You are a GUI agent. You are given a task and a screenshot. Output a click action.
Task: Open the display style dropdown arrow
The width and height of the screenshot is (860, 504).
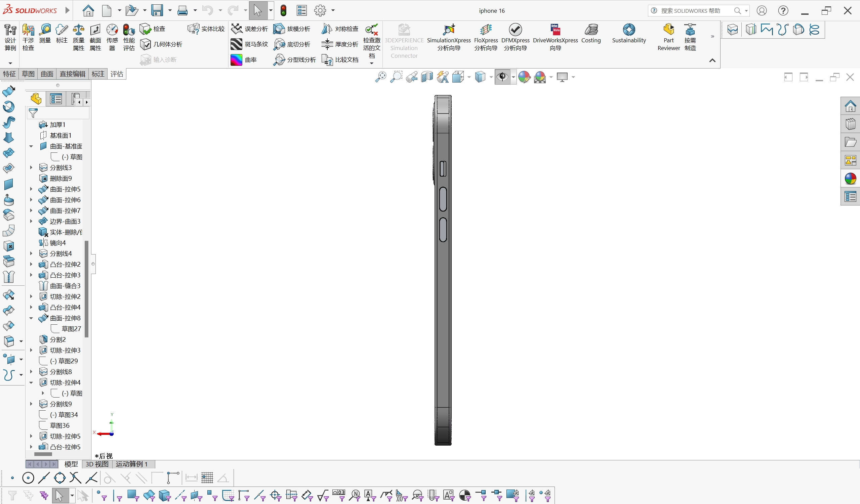491,77
